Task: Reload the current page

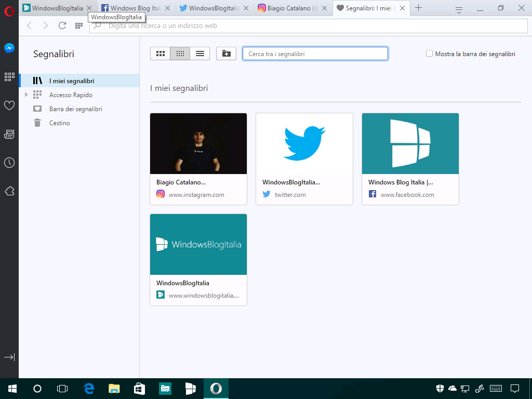Action: 62,25
